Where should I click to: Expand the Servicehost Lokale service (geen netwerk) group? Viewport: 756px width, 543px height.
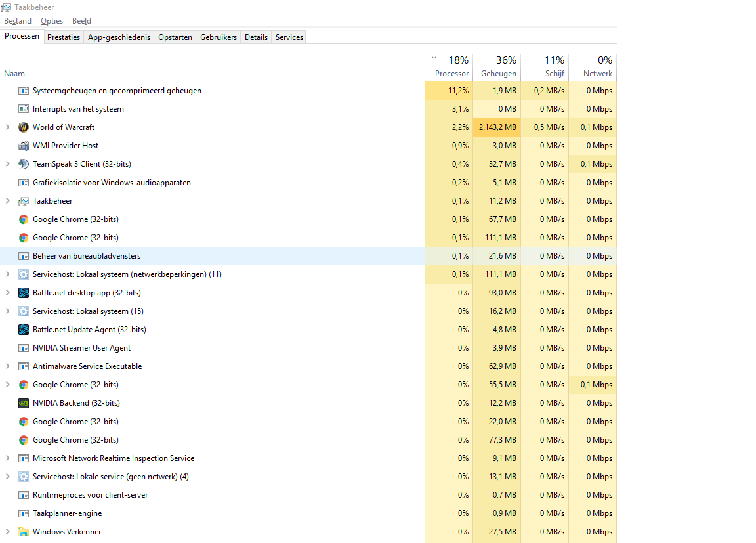[x=7, y=477]
